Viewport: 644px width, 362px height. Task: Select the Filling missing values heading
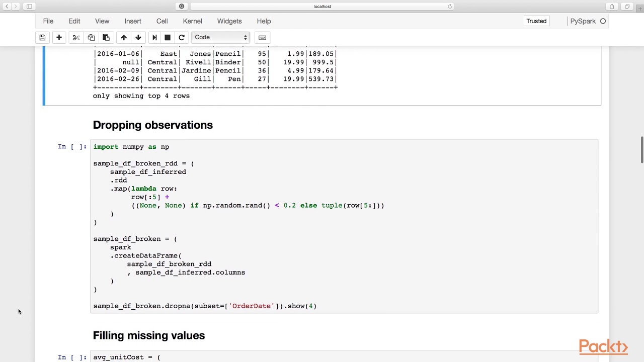[x=149, y=336]
